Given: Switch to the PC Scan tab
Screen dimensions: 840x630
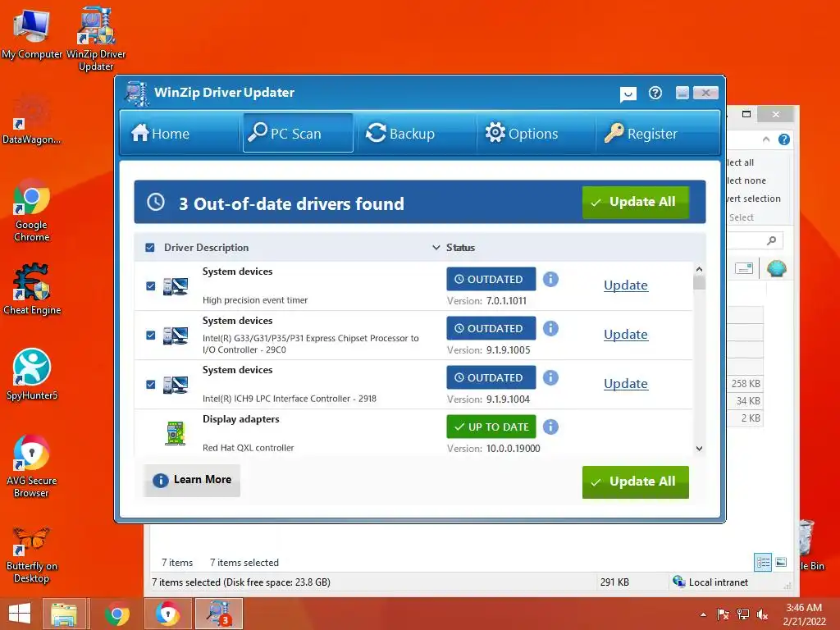Looking at the screenshot, I should click(x=298, y=134).
